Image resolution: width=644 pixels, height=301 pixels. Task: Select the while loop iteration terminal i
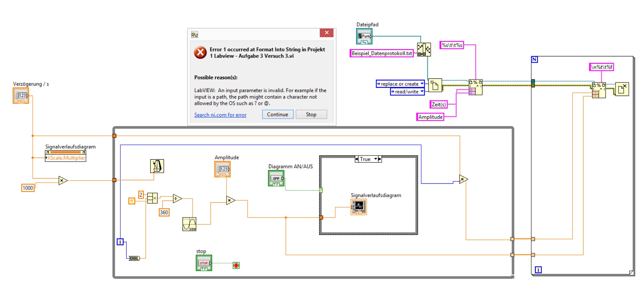pos(120,242)
